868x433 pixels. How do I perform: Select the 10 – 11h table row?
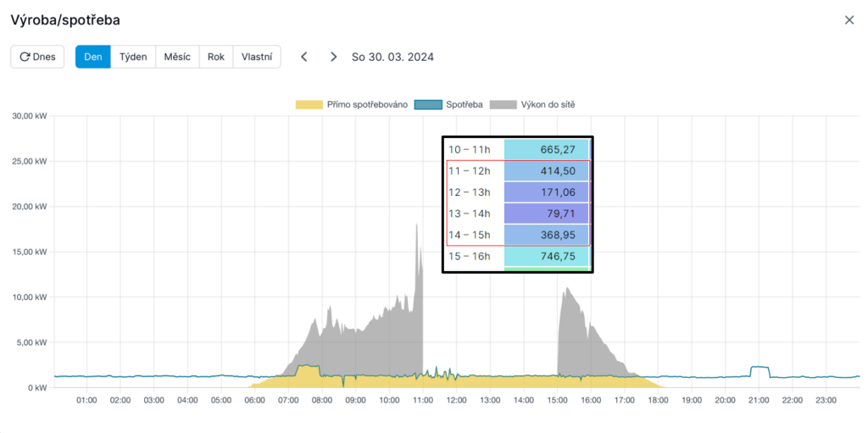517,149
